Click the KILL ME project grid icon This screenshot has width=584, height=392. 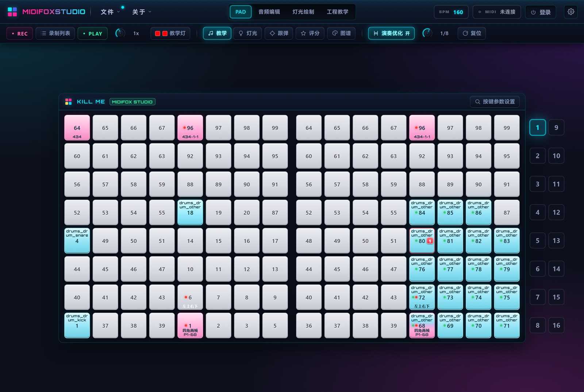tap(68, 102)
